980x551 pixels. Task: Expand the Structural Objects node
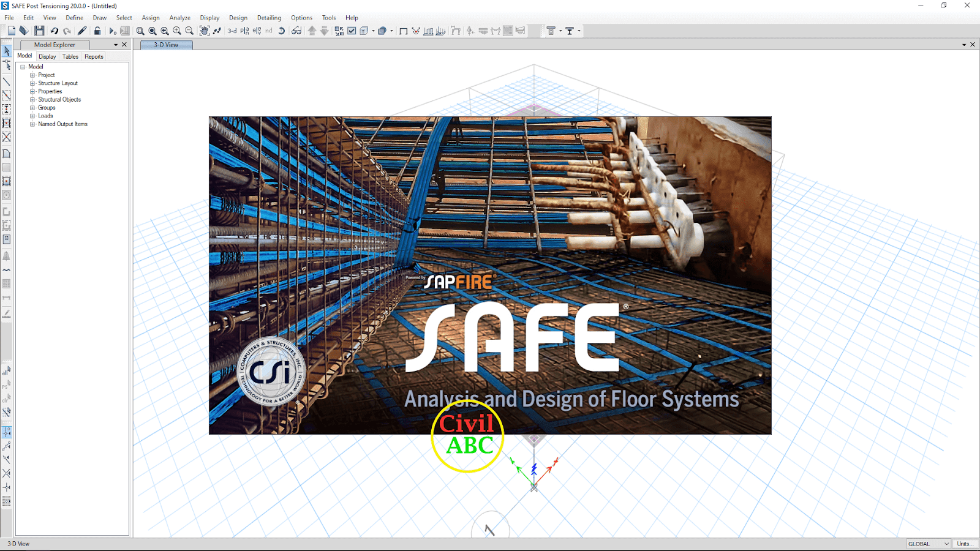[x=32, y=100]
